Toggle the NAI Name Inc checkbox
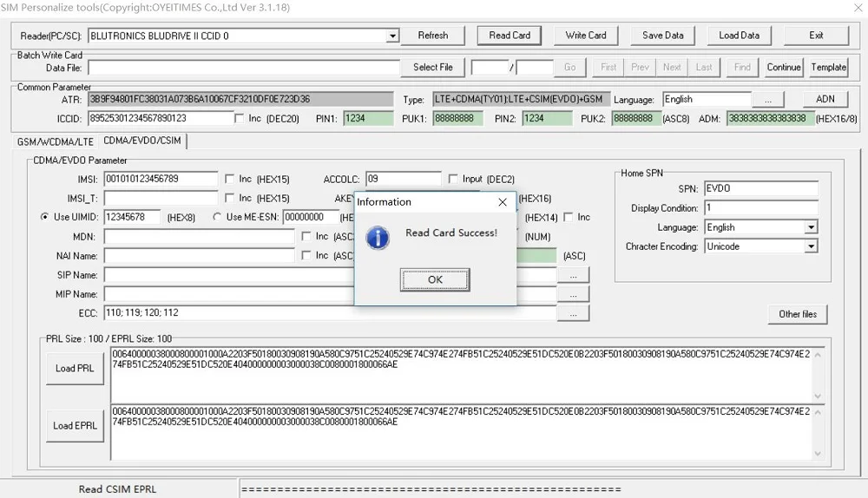The height and width of the screenshot is (498, 868). tap(306, 255)
